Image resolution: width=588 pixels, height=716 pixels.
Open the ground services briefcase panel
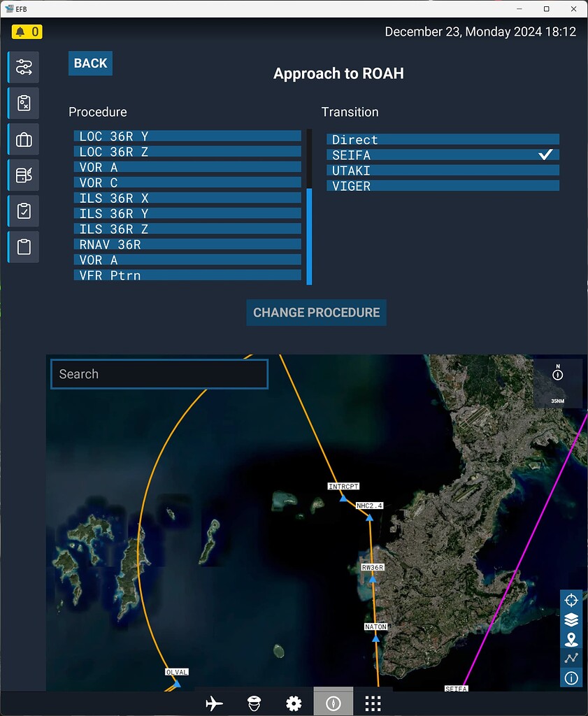23,139
